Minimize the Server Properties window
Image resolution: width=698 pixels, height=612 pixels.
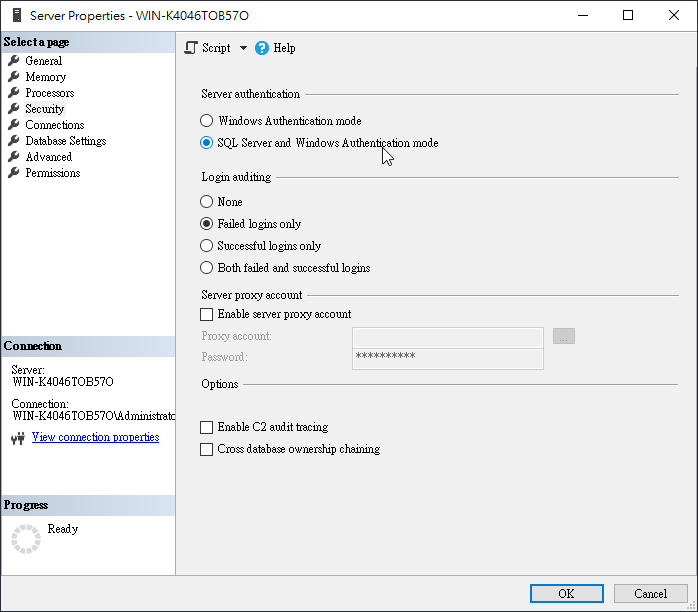[x=583, y=15]
